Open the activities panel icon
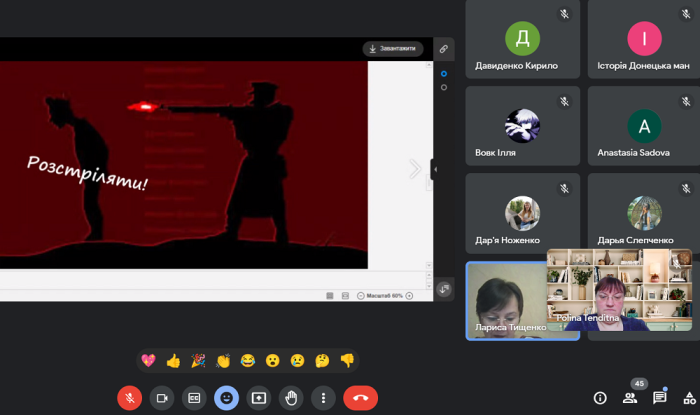The width and height of the screenshot is (700, 415). 689,397
